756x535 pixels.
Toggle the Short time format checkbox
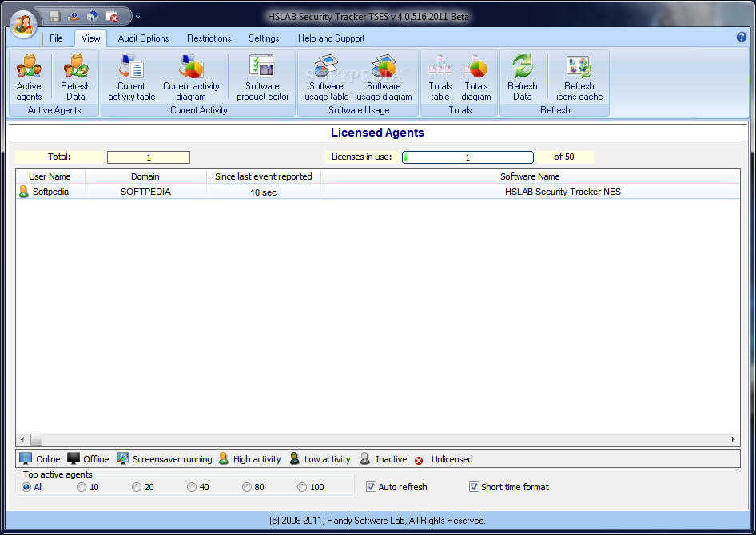[474, 487]
